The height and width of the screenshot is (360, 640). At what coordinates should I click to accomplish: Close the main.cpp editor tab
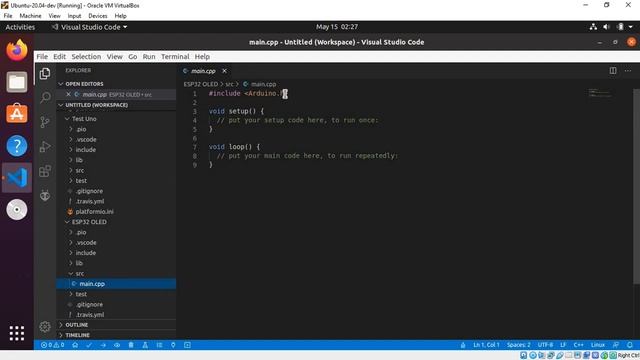[224, 71]
